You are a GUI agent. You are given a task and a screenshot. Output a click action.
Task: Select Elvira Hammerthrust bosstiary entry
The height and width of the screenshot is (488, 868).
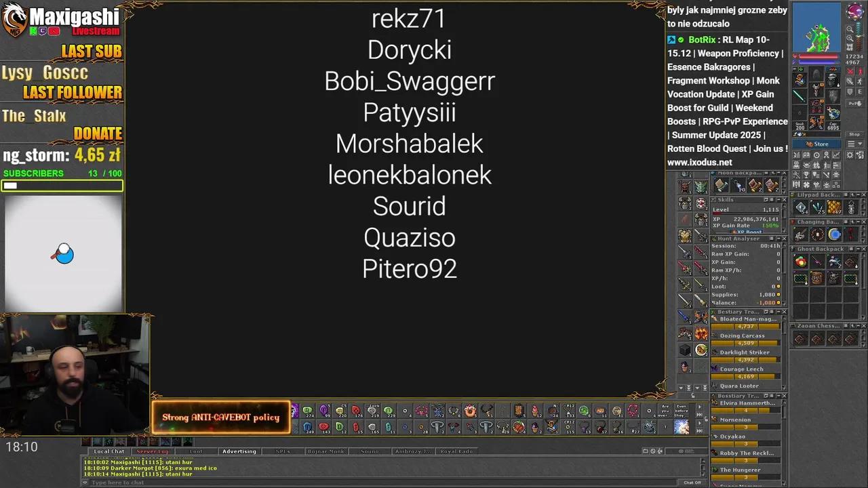[746, 406]
